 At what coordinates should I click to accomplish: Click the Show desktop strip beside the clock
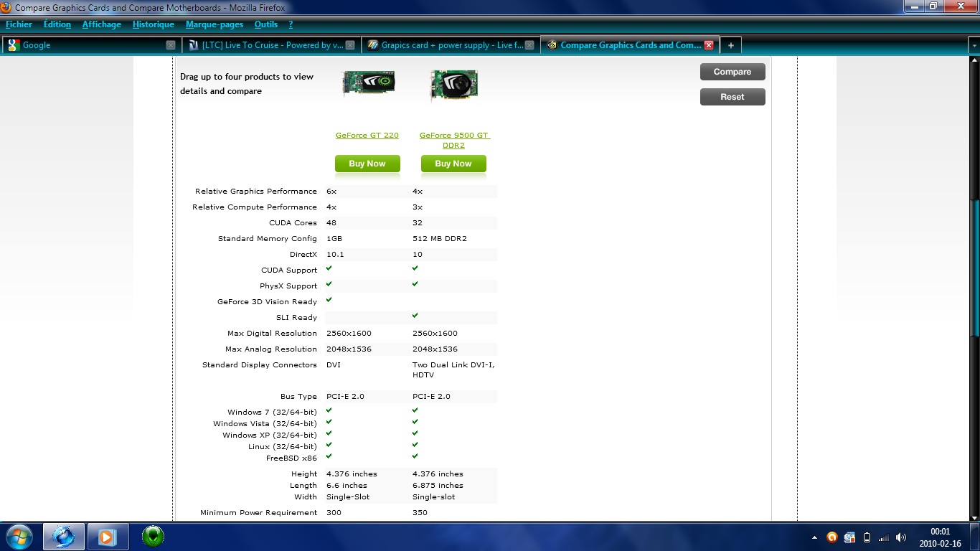[975, 537]
